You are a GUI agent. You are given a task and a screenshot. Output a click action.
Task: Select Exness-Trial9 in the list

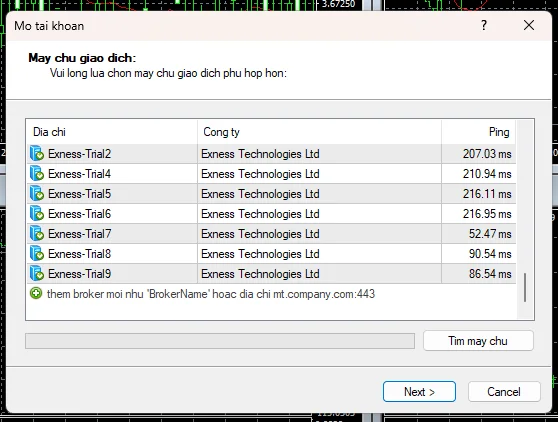(x=271, y=274)
